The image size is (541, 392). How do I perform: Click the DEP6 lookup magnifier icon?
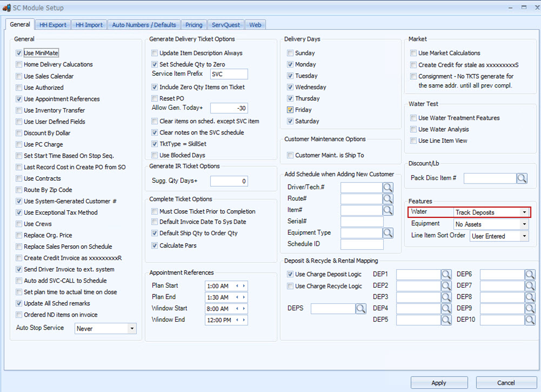pos(530,274)
